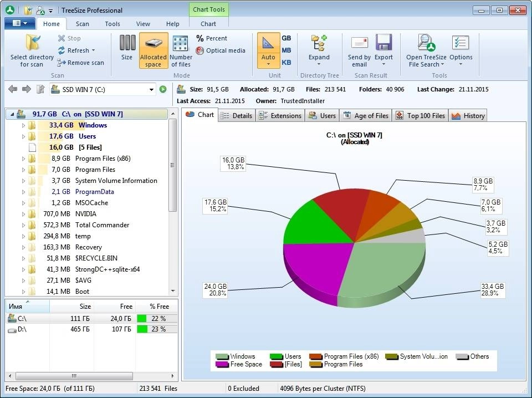Toggle Allocated space mode
Viewport: 532px width, 398px height.
[154, 50]
